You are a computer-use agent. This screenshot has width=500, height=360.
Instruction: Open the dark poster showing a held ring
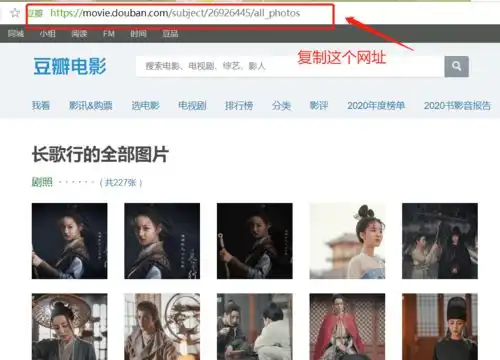point(255,241)
